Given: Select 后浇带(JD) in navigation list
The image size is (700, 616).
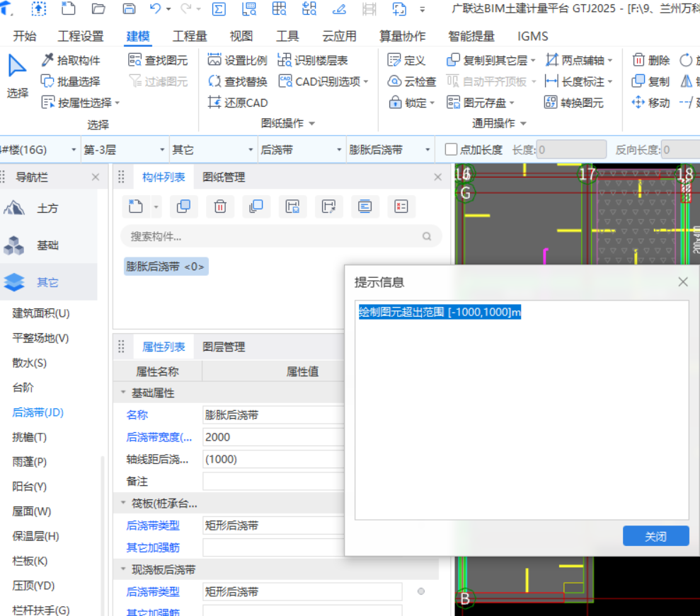Looking at the screenshot, I should 38,412.
